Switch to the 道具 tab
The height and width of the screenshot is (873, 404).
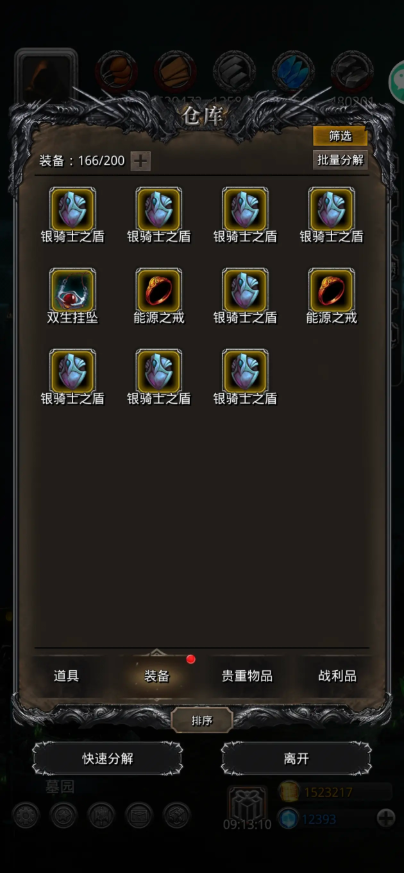coord(66,676)
